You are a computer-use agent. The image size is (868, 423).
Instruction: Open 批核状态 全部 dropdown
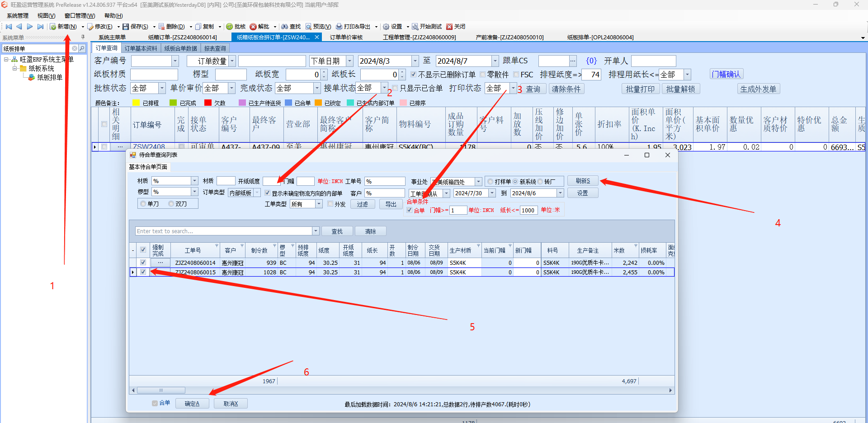pyautogui.click(x=162, y=88)
